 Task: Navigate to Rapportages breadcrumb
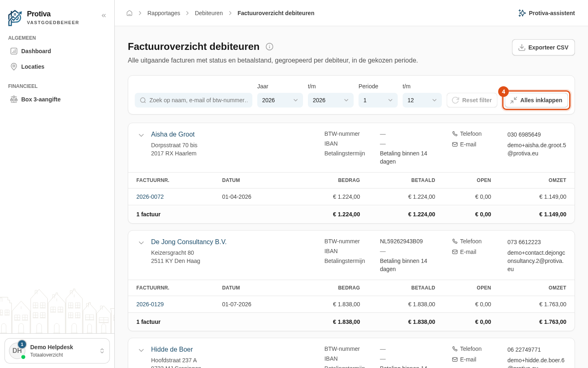tap(164, 13)
